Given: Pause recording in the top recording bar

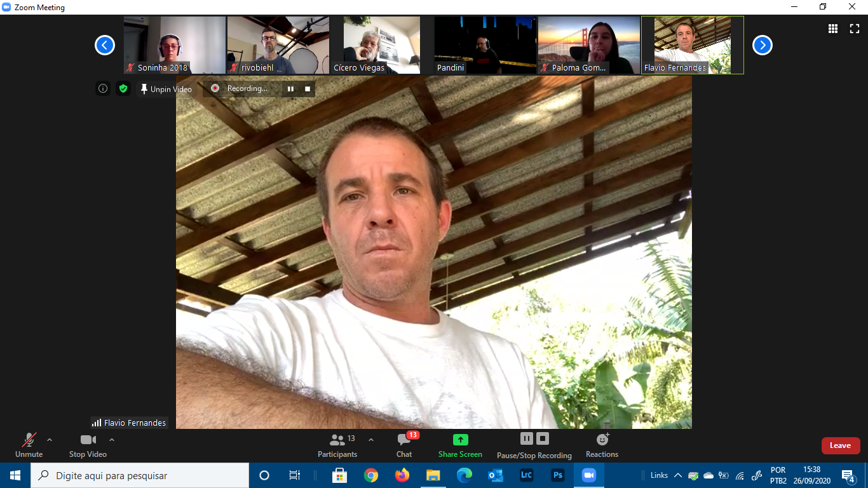Looking at the screenshot, I should pos(290,89).
